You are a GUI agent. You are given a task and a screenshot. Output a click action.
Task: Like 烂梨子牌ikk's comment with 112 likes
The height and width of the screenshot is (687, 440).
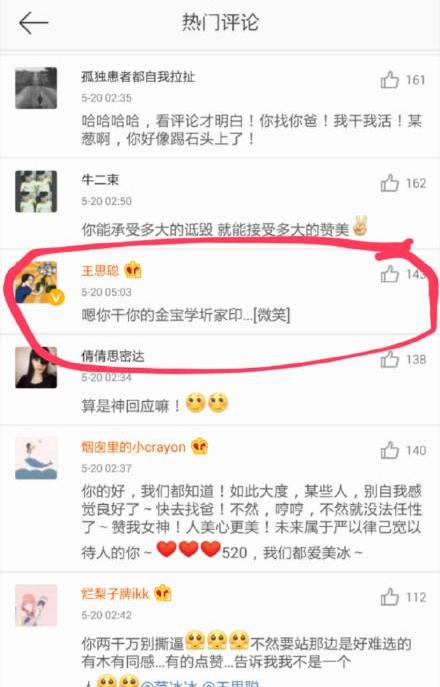[389, 597]
